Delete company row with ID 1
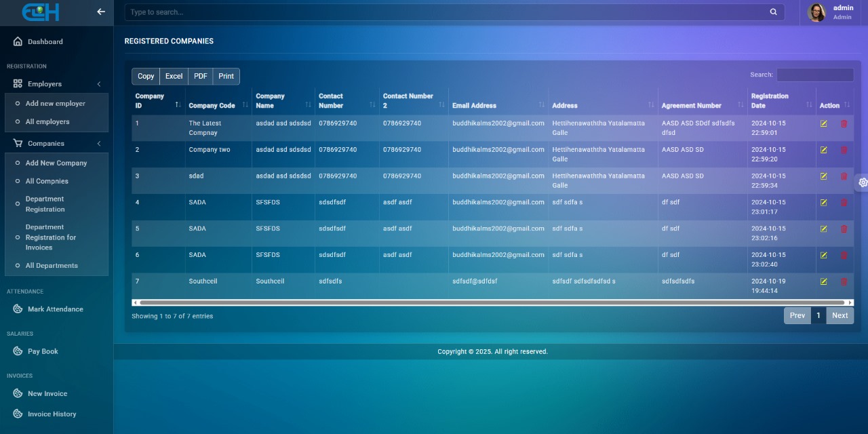Viewport: 868px width, 434px height. [844, 123]
